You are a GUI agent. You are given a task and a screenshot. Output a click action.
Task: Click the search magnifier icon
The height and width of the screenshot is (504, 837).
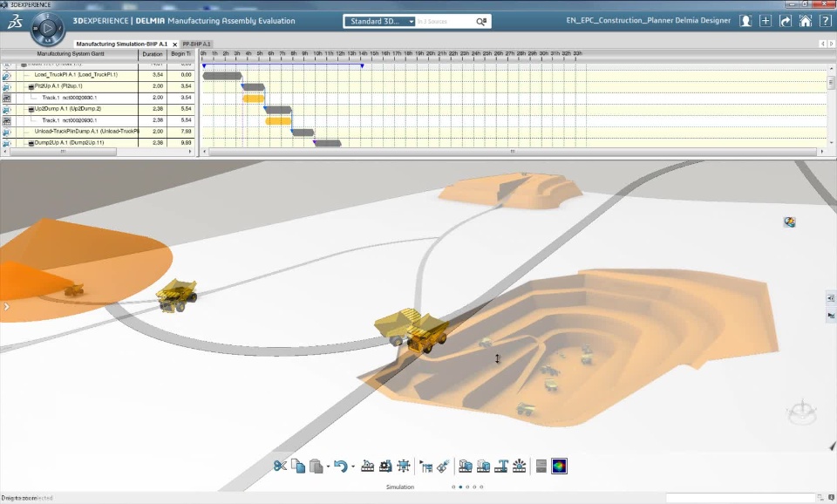[x=481, y=21]
